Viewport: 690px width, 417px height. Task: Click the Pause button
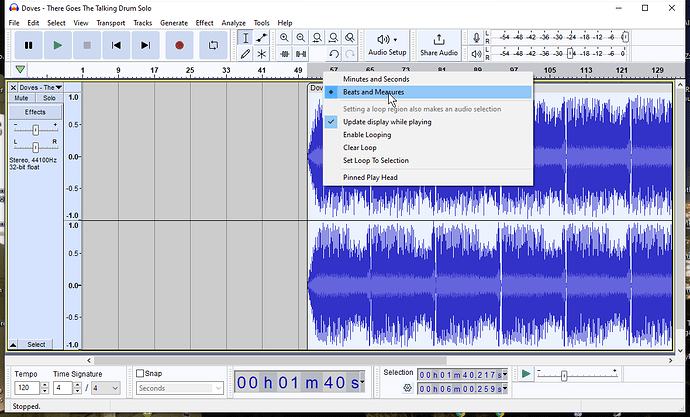tap(28, 45)
